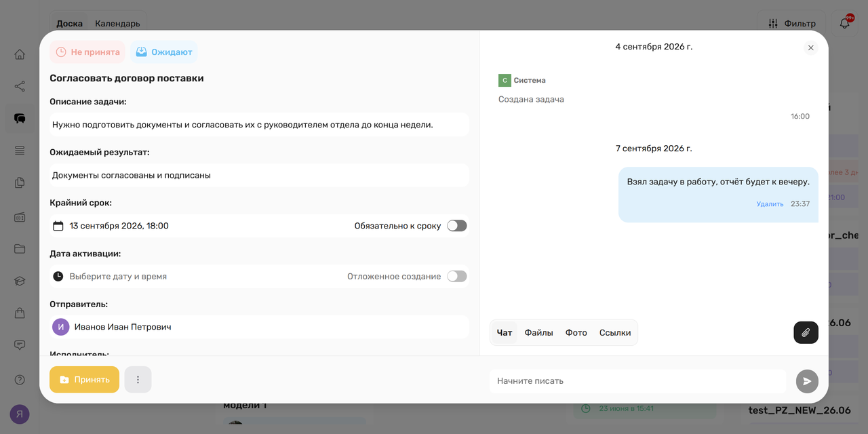Click the "Создана задача" system message
868x434 pixels.
[x=531, y=99]
